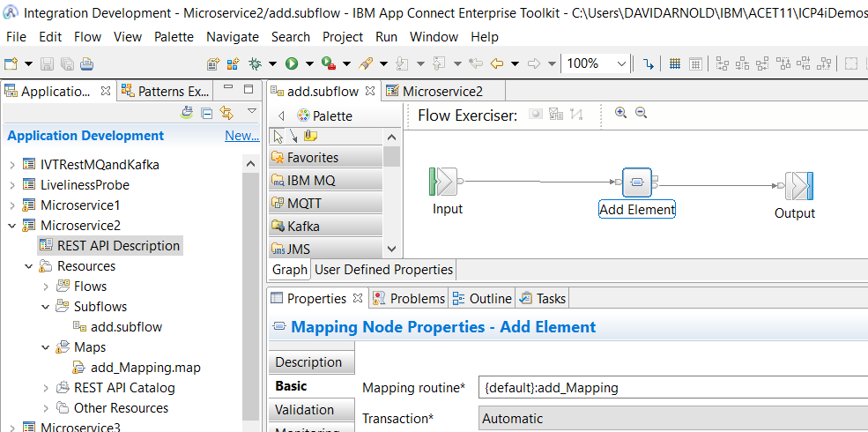The width and height of the screenshot is (868, 432).
Task: Open the external tools dropdown arrow
Action: coord(346,63)
